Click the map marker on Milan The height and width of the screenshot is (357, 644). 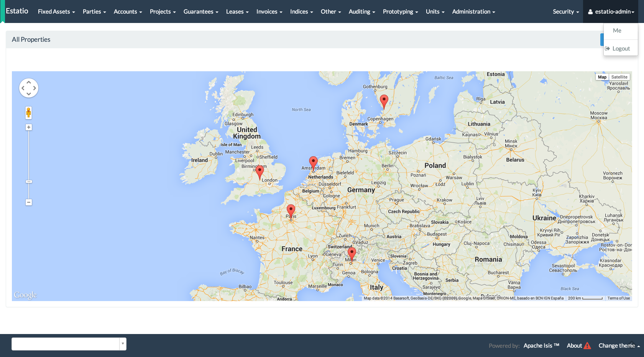point(352,254)
